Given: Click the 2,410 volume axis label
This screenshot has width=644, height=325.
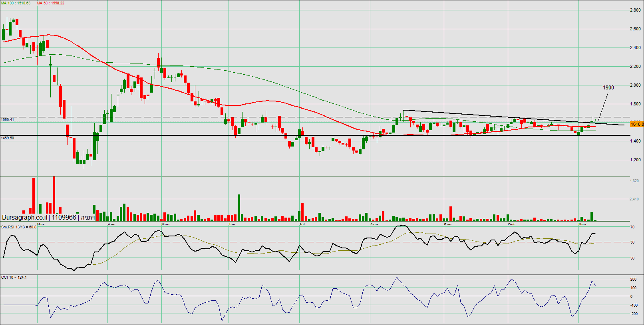Looking at the screenshot, I should tap(634, 199).
